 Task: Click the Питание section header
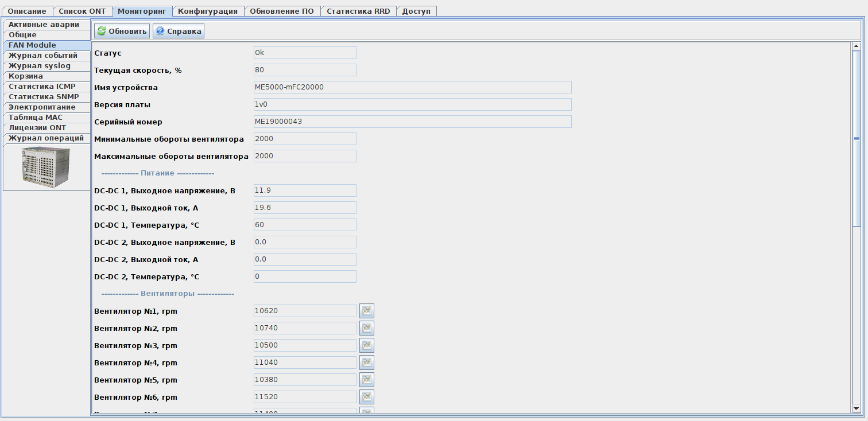(158, 173)
